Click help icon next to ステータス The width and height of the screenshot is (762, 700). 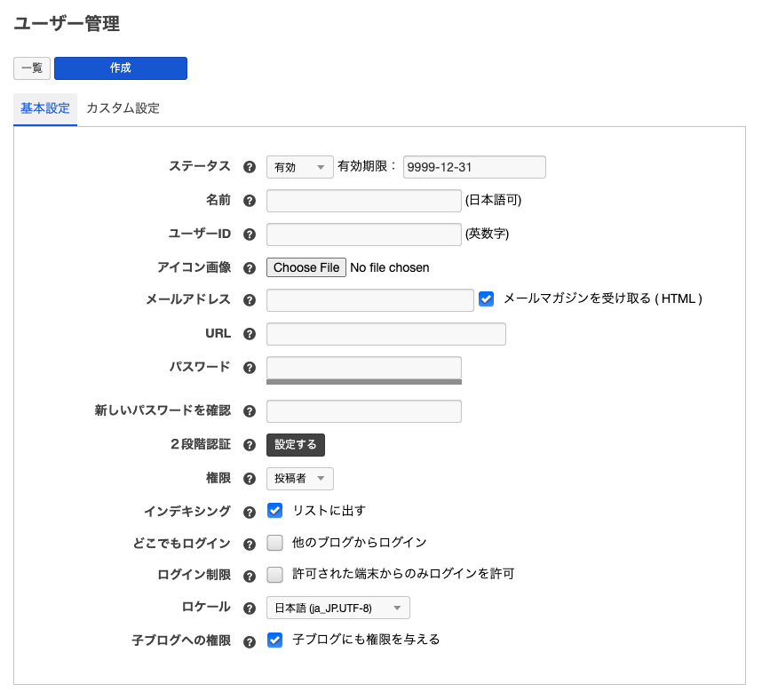coord(250,167)
